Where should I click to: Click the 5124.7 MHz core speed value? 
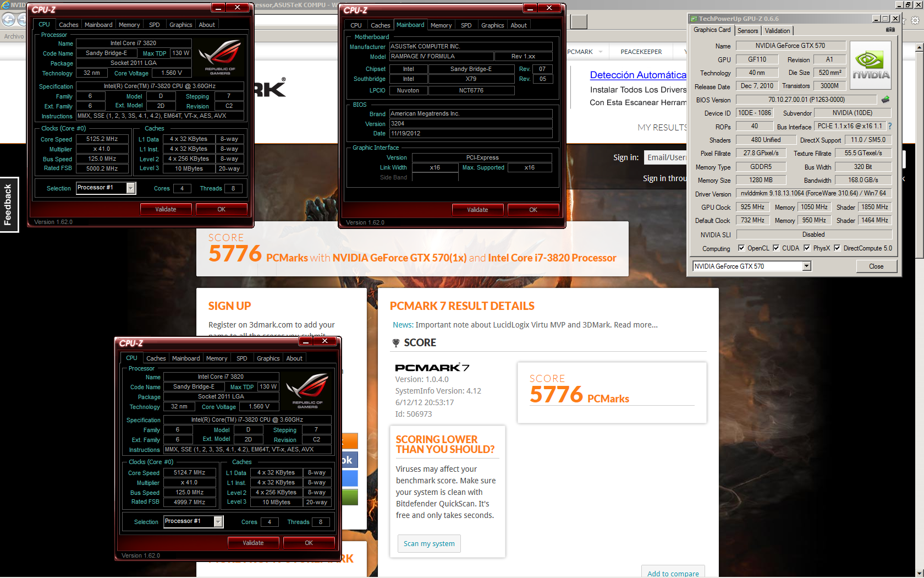(x=190, y=473)
